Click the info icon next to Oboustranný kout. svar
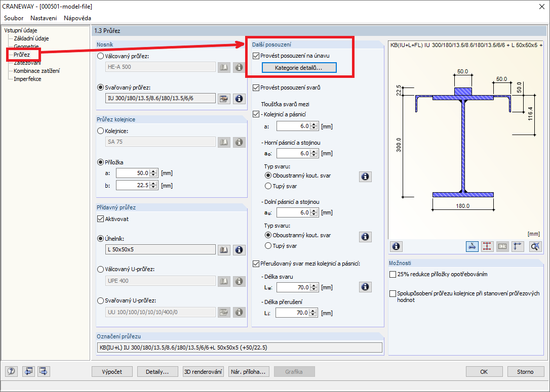This screenshot has width=550, height=392. click(365, 177)
